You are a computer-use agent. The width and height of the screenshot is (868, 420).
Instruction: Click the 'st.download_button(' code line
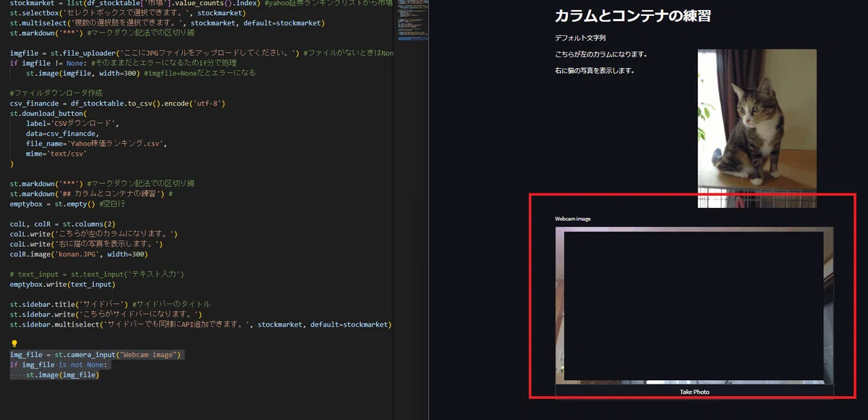(x=48, y=114)
